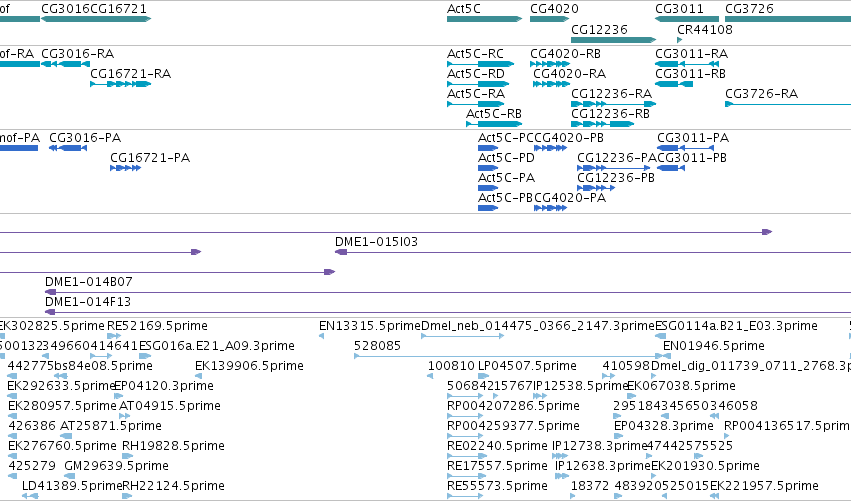Screen dimensions: 851x501
Task: Select the CG16721 gene label
Action: 118,9
